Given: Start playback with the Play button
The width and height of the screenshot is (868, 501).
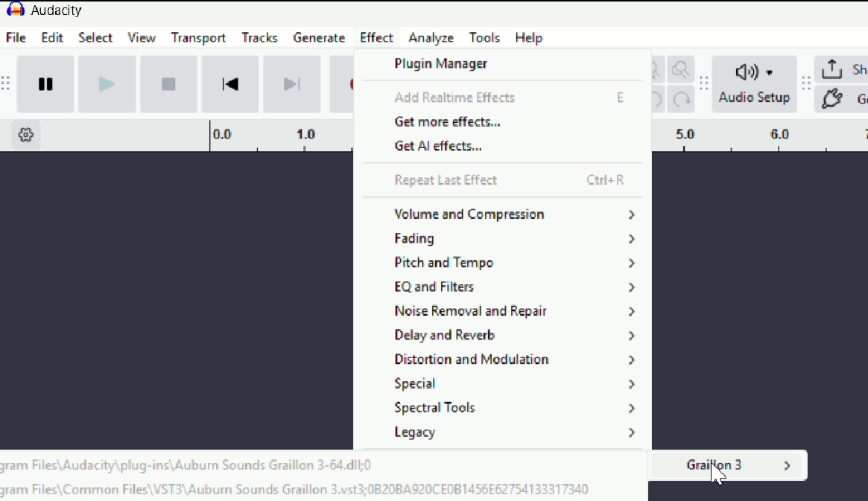Looking at the screenshot, I should click(x=107, y=84).
